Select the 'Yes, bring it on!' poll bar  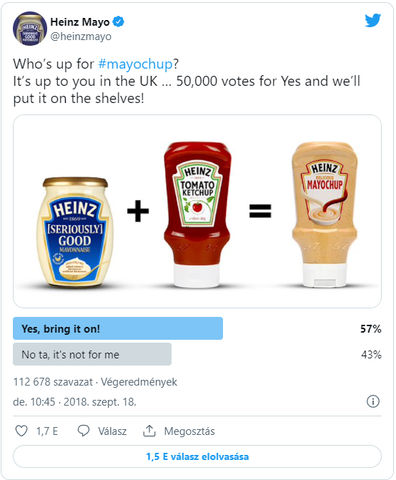(x=118, y=328)
